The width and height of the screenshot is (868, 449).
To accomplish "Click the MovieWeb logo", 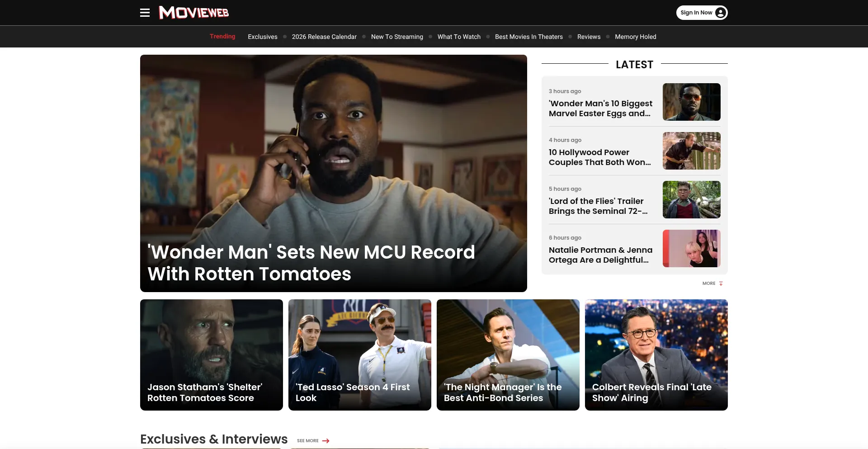I will 194,13.
